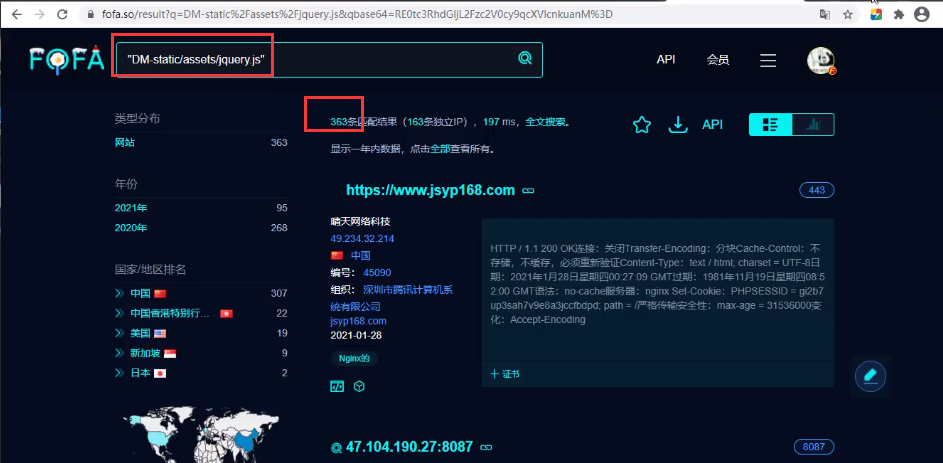Expand the 证书 certificate section

(x=505, y=374)
